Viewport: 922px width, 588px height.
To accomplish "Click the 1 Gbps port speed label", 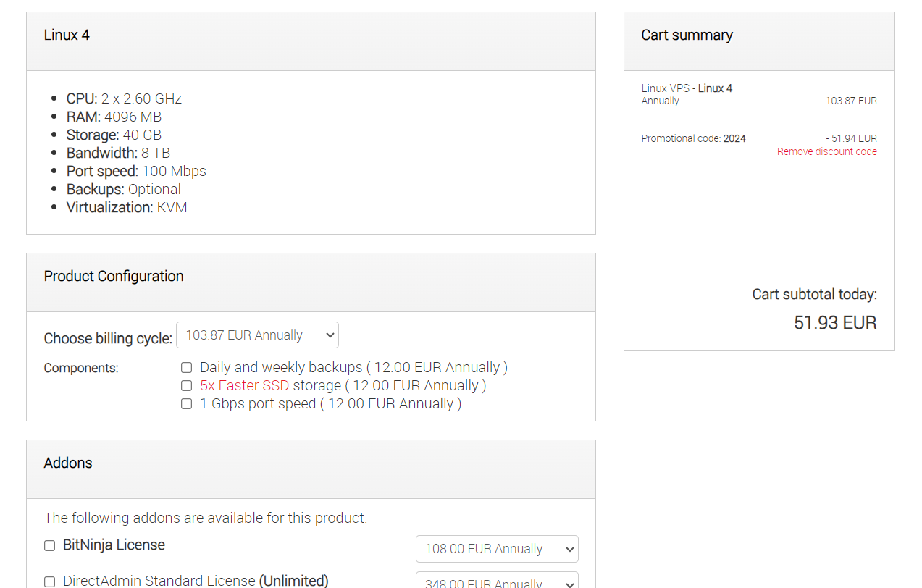I will tap(331, 404).
